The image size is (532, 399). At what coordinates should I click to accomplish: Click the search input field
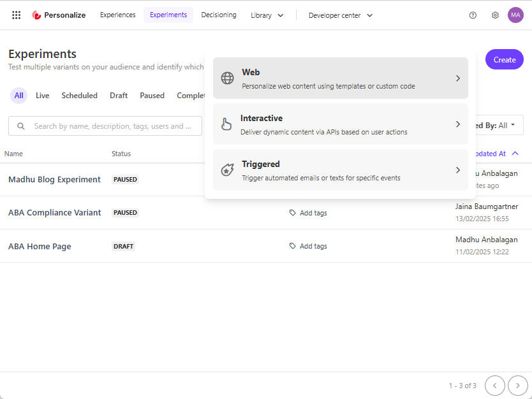[x=105, y=126]
